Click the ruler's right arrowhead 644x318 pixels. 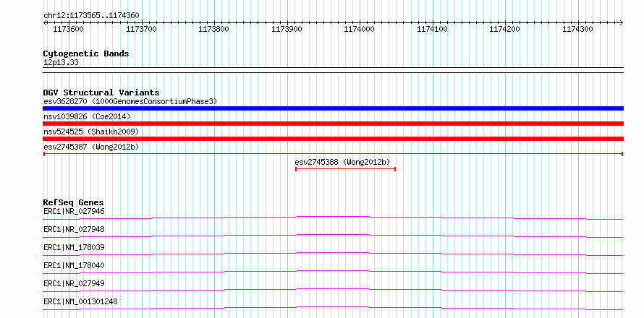pyautogui.click(x=621, y=23)
